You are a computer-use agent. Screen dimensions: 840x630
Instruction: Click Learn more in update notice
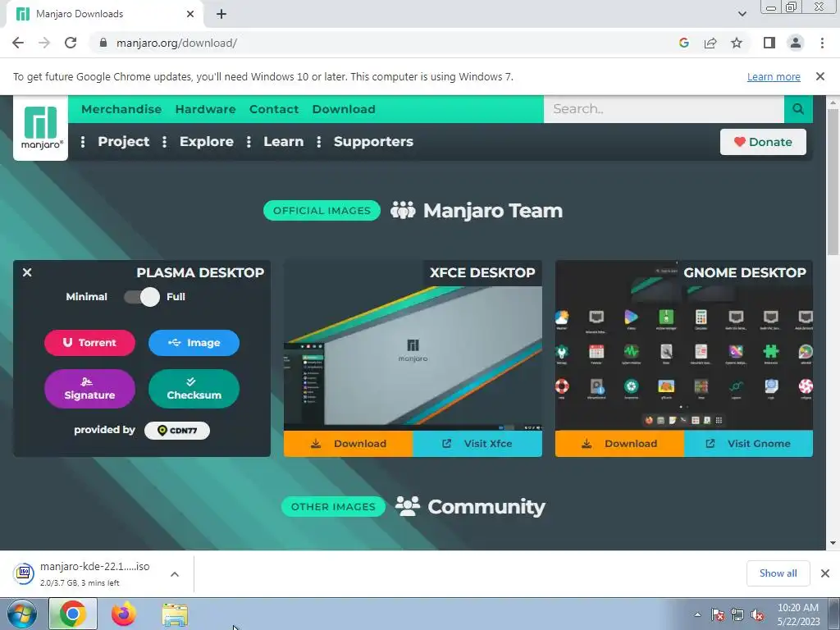(774, 76)
